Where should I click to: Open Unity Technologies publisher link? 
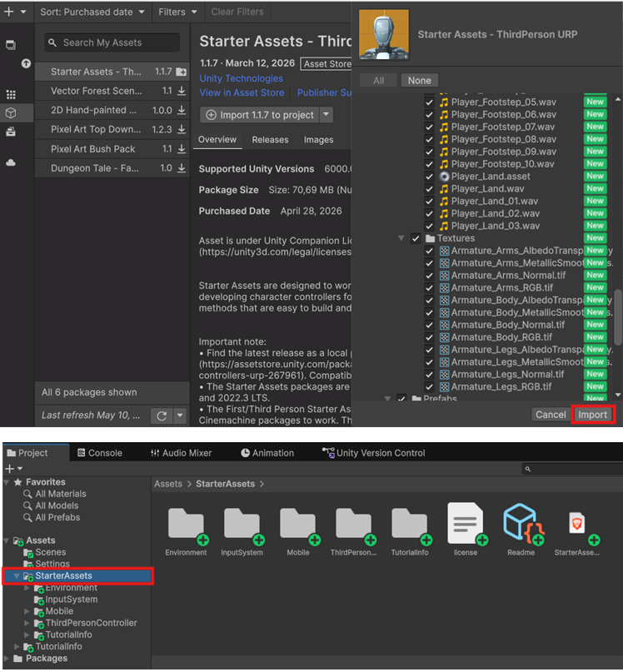tap(241, 78)
